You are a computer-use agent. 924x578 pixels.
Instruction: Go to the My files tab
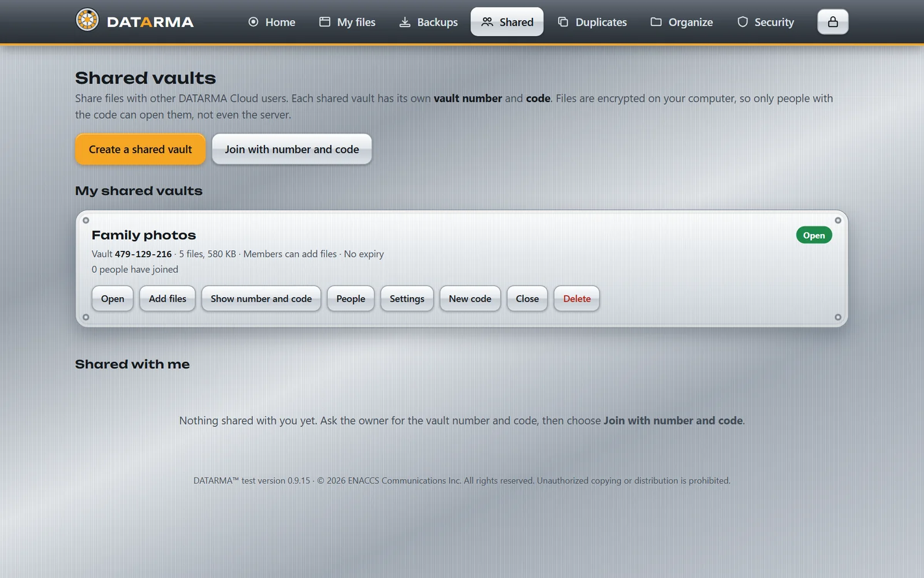tap(347, 22)
